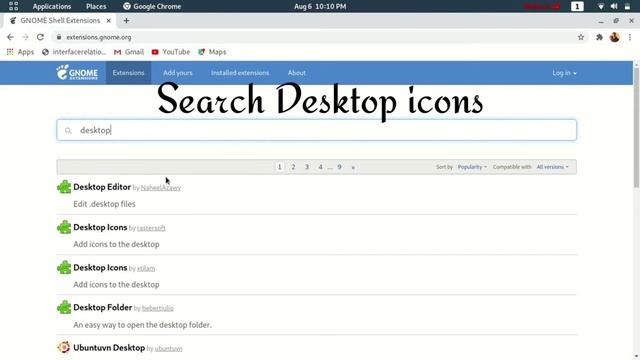Viewport: 640px width, 360px height.
Task: Click the clock showing Aug 6 10:10 PM
Action: pos(320,6)
